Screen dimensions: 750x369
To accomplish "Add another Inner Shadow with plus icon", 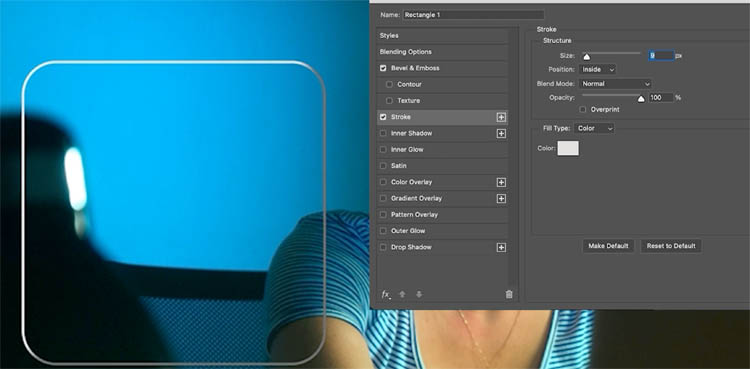I will (x=501, y=134).
